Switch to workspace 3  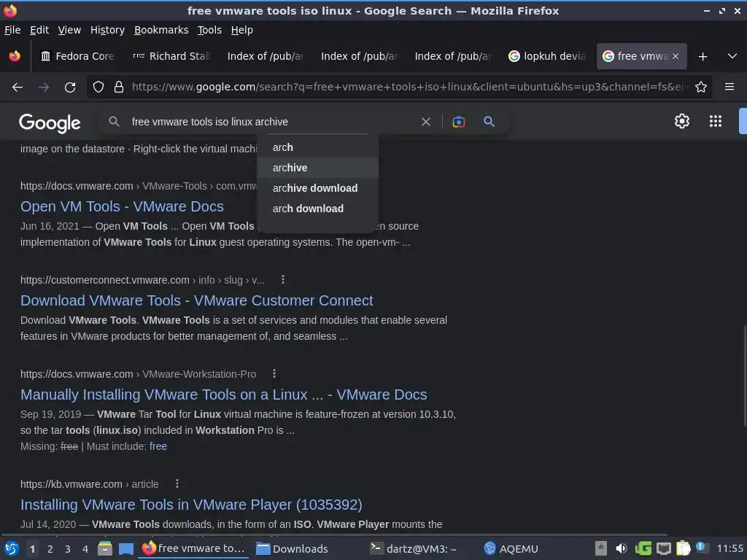point(68,549)
